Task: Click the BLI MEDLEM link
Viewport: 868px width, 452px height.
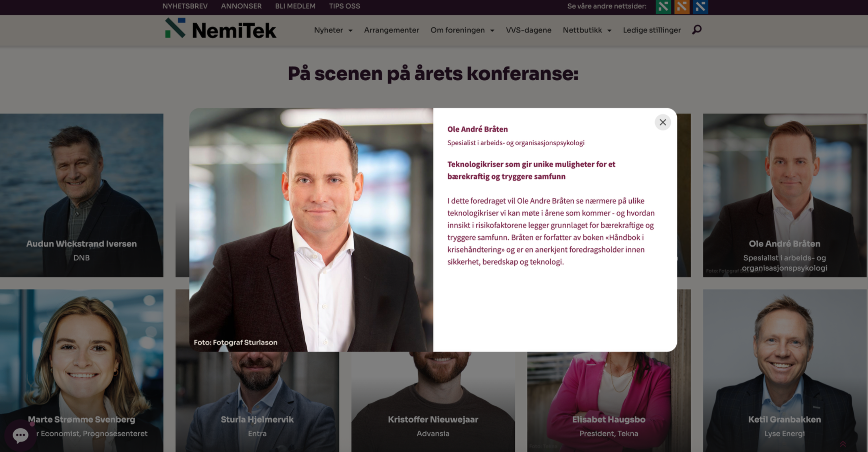Action: click(x=295, y=6)
